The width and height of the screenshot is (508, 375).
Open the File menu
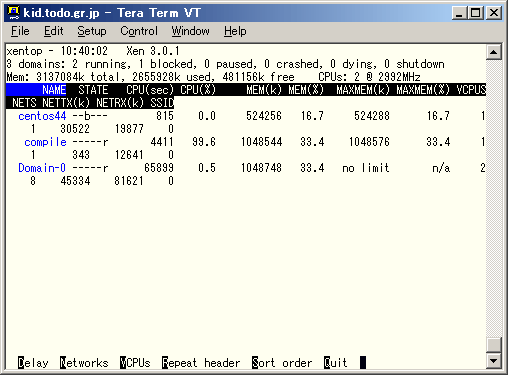20,31
